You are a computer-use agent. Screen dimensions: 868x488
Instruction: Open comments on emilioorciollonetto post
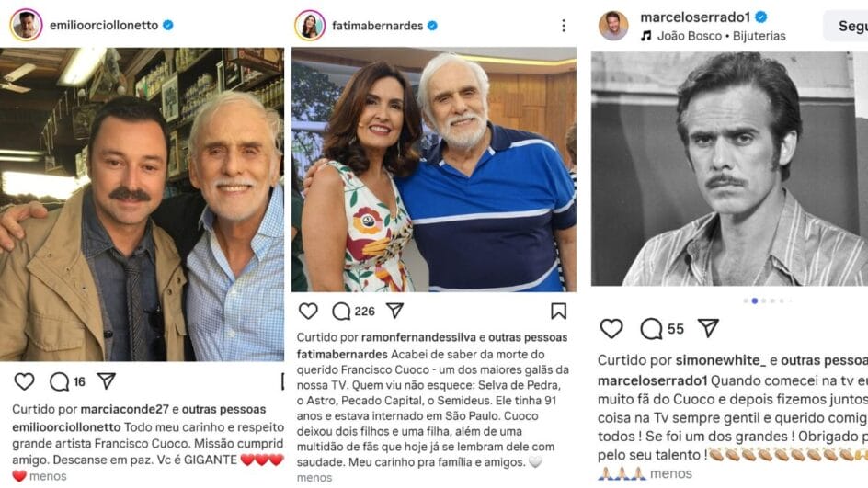(x=60, y=380)
